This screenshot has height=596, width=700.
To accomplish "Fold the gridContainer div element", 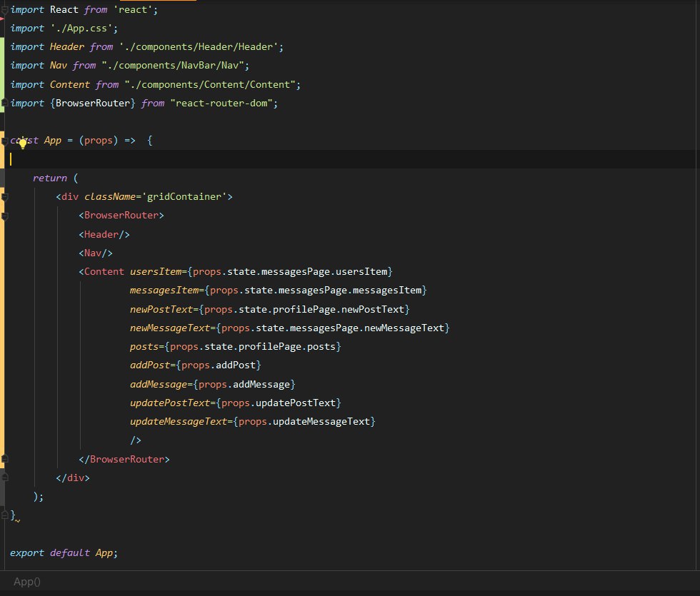I will 4,196.
